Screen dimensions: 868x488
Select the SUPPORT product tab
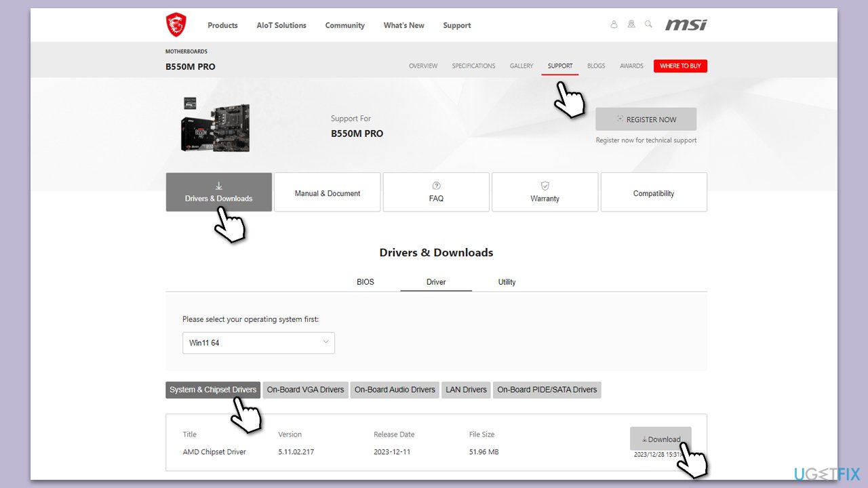click(x=560, y=66)
